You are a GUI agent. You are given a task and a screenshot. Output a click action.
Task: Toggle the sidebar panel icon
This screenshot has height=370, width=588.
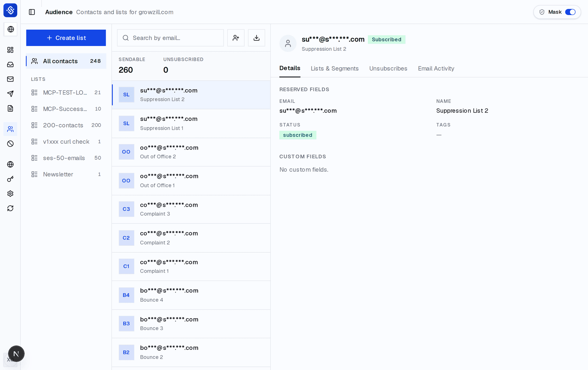[x=32, y=12]
